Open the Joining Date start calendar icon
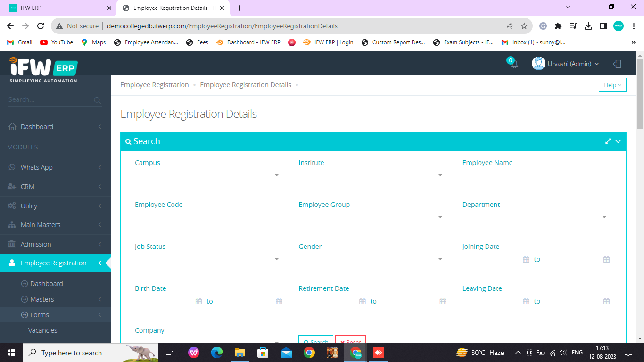The width and height of the screenshot is (644, 362). coord(526,259)
